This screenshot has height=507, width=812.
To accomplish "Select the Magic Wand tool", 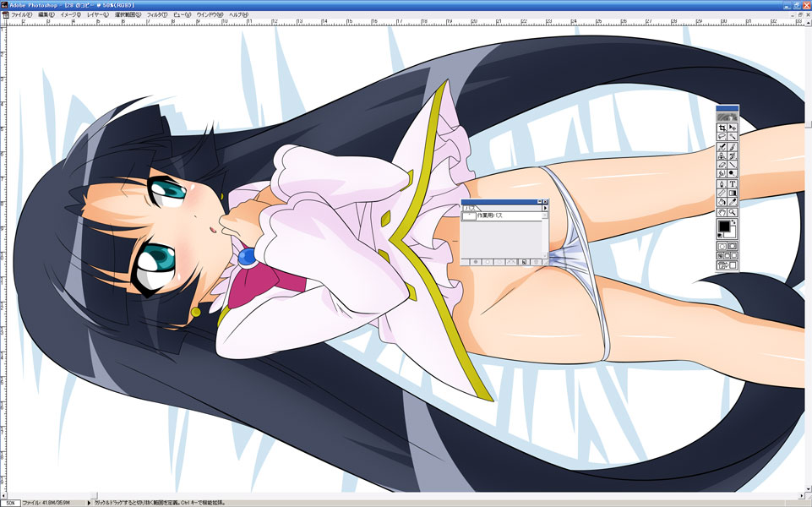I will click(x=733, y=136).
